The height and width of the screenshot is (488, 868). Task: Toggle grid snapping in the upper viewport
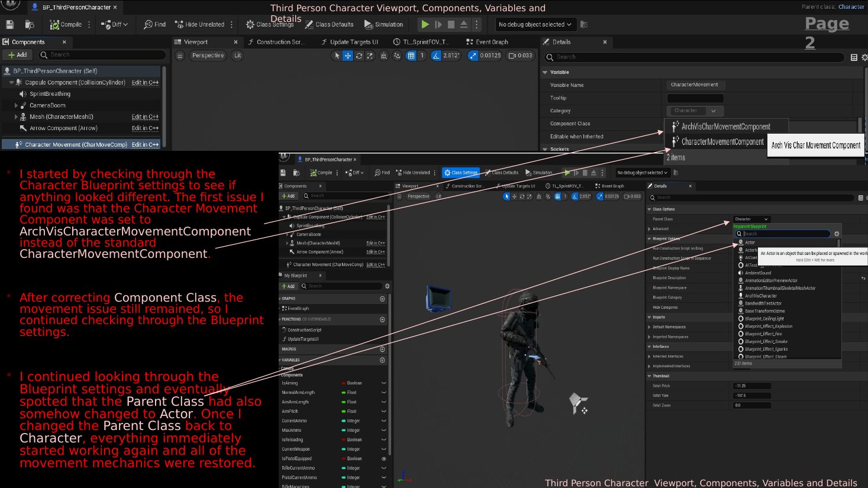click(411, 56)
